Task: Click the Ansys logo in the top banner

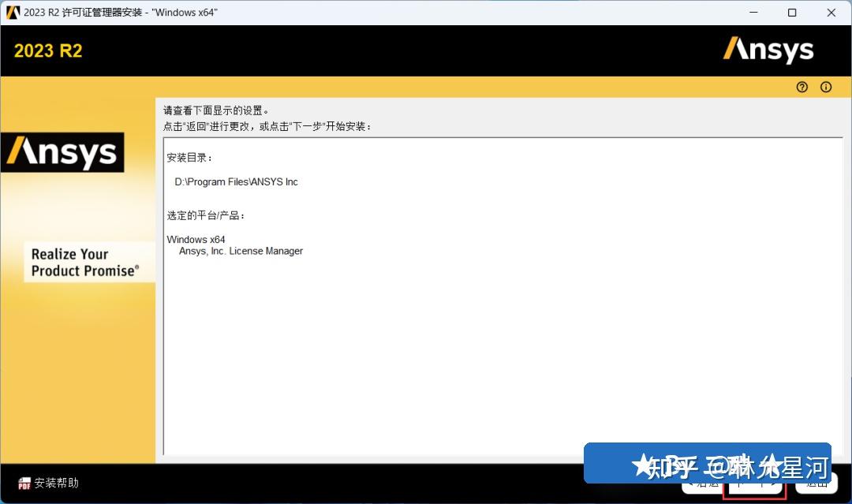Action: click(x=768, y=49)
